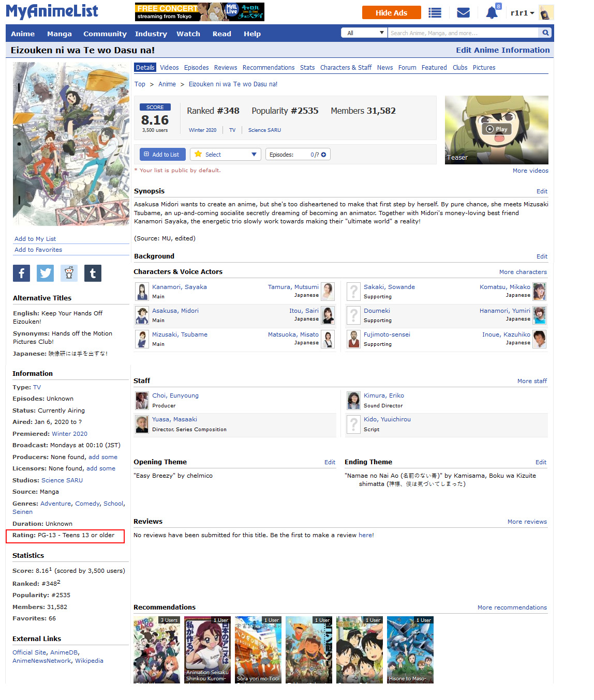
Task: Open Kimura, Eriko staff photo
Action: [354, 400]
